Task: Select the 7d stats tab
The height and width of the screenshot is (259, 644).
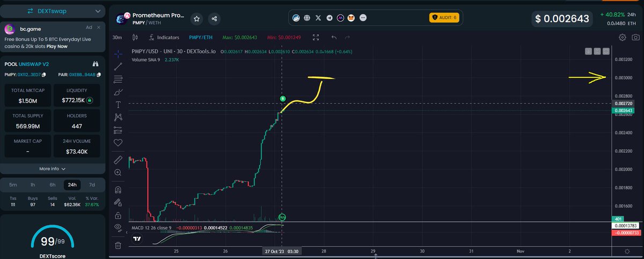Action: click(92, 184)
